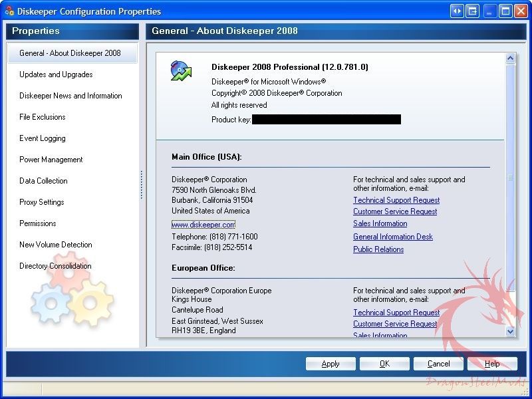This screenshot has height=399, width=532.
Task: Follow the Public Relations email link
Action: click(x=378, y=249)
